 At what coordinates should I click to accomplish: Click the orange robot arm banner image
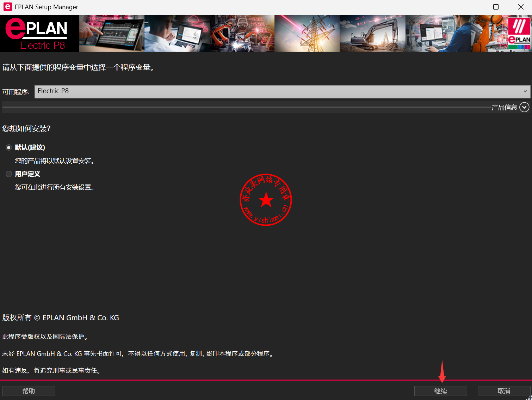242,34
